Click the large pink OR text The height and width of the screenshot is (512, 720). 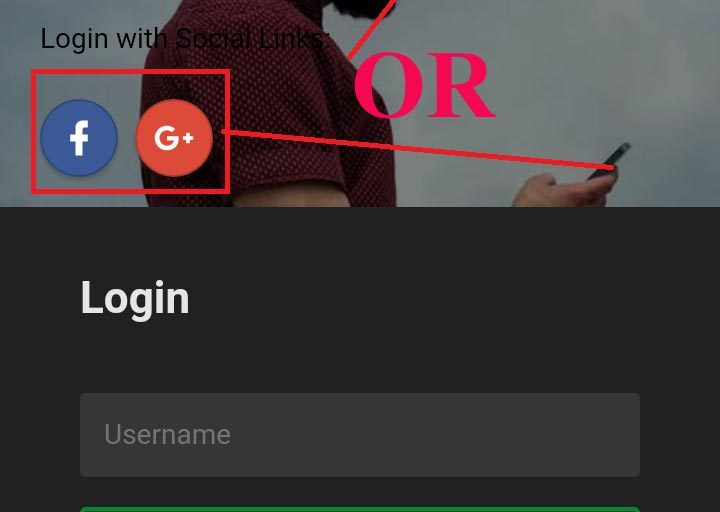424,85
